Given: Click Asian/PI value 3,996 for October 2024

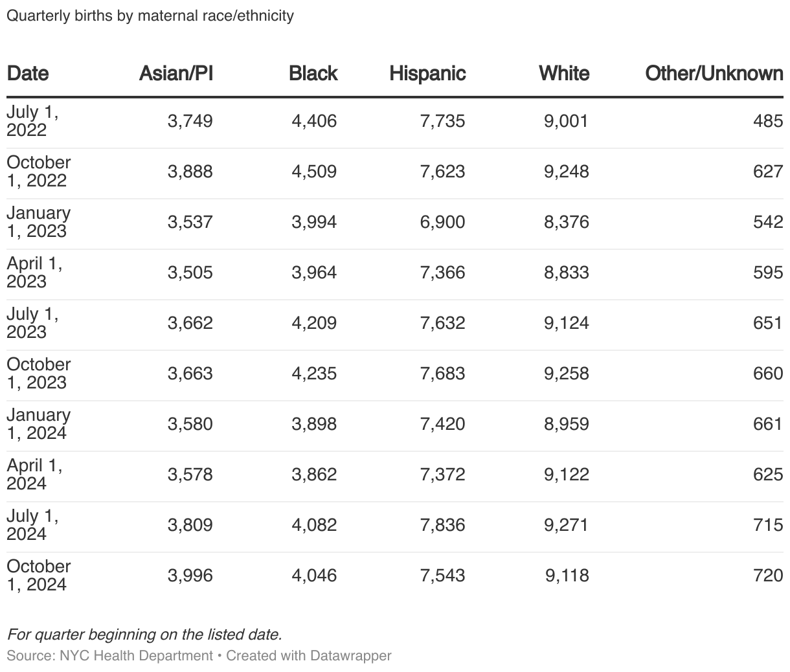Looking at the screenshot, I should click(190, 576).
